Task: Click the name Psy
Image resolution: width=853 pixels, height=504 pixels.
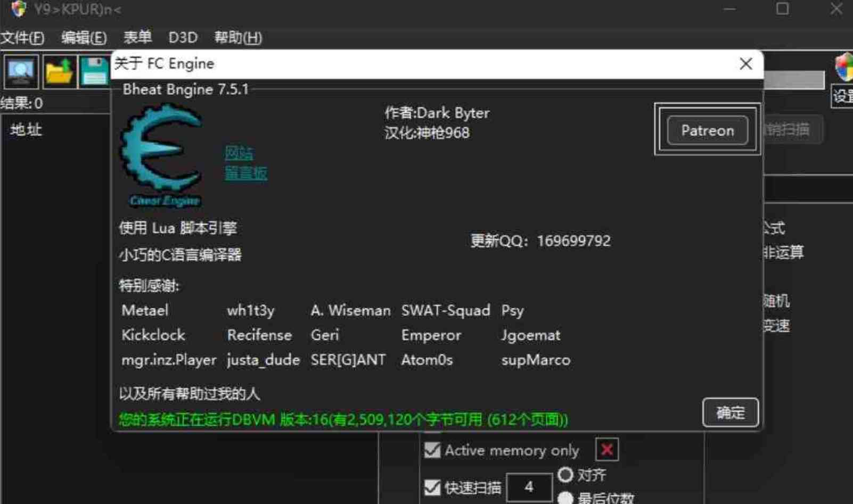Action: (x=512, y=311)
